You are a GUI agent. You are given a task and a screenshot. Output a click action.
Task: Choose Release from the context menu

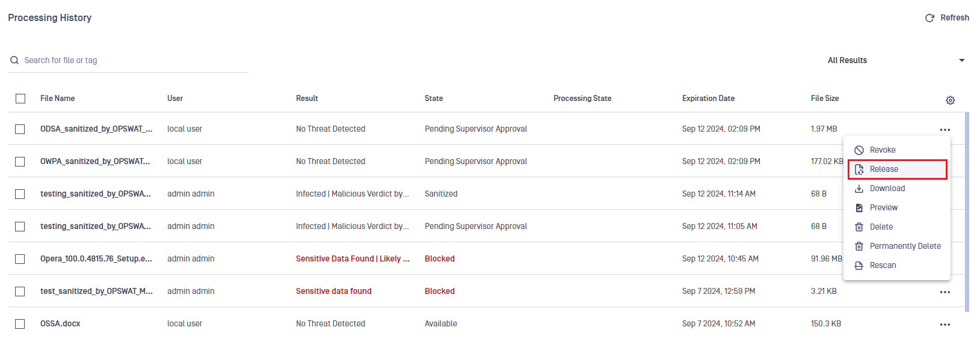[x=897, y=169]
